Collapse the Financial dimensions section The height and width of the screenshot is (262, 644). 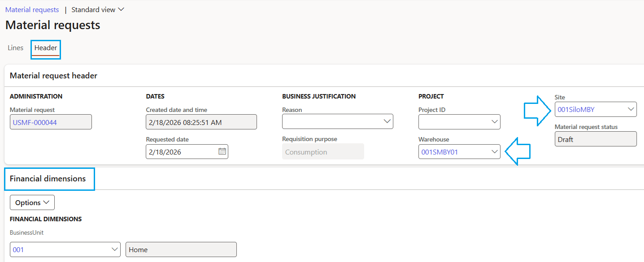coord(48,179)
